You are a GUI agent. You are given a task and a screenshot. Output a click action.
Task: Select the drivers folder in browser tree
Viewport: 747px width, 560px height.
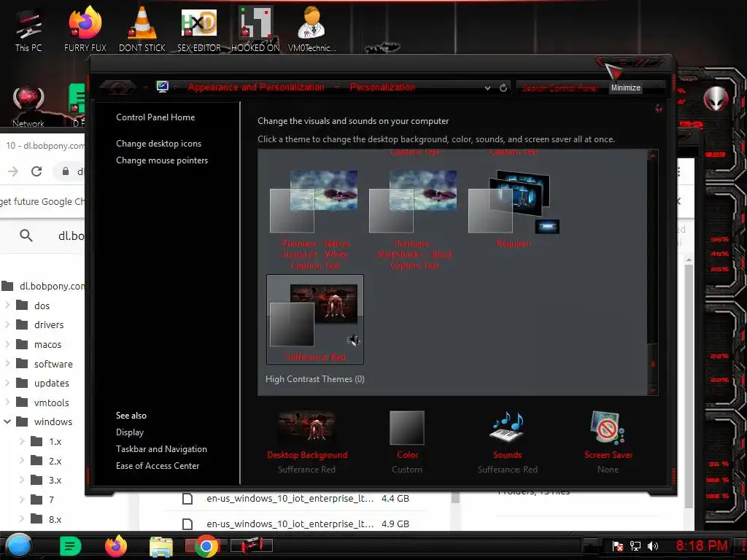(x=49, y=324)
